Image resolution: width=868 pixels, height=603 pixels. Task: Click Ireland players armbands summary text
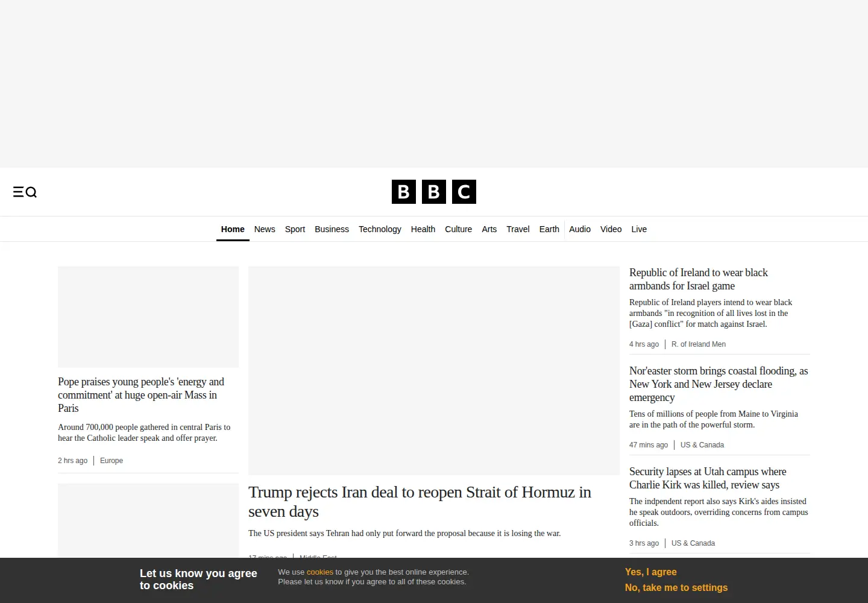(x=711, y=313)
